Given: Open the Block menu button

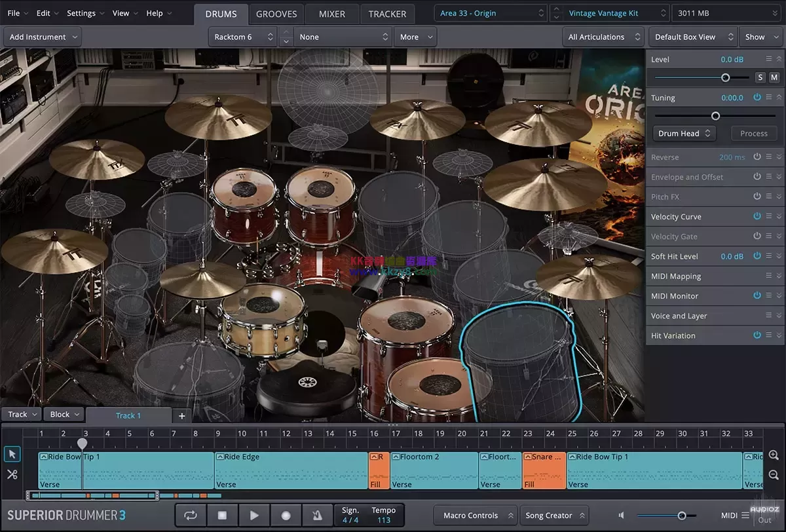Looking at the screenshot, I should (x=64, y=414).
